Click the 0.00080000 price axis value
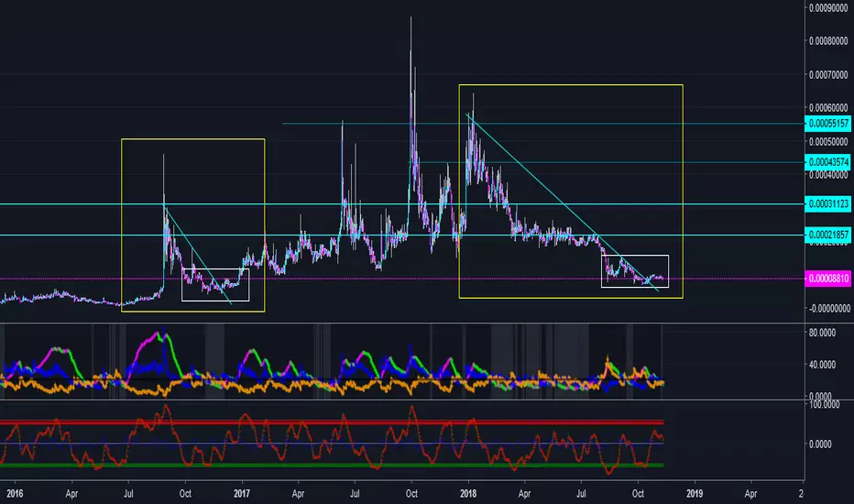This screenshot has width=854, height=504. coord(828,41)
